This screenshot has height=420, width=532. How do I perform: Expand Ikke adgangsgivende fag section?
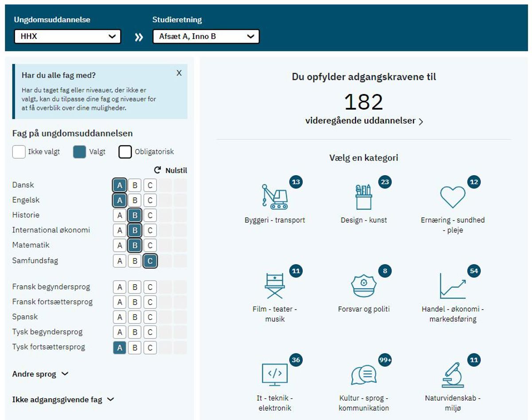point(63,400)
